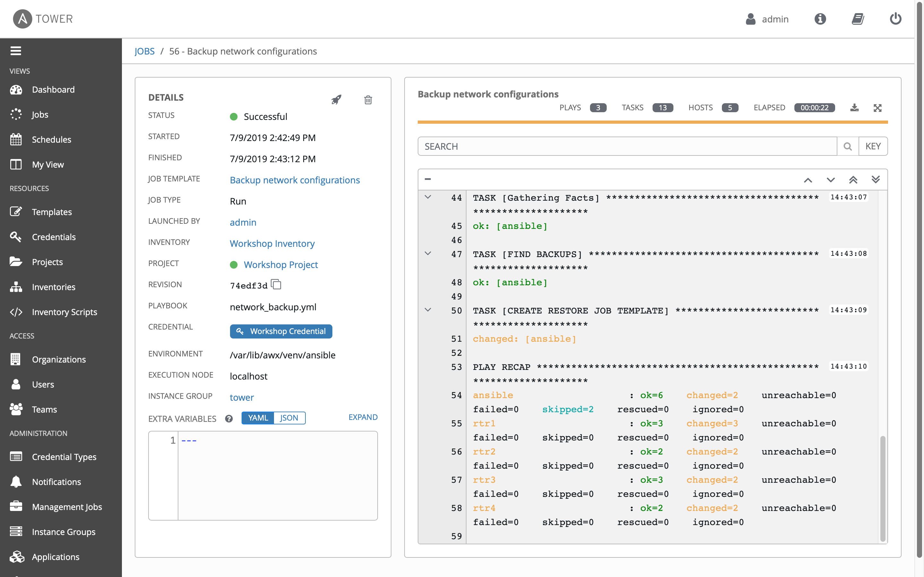
Task: Open documentation book icon in header
Action: click(858, 19)
